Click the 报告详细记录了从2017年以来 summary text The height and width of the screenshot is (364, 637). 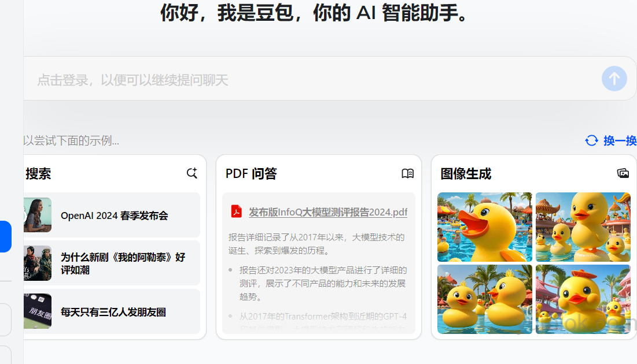coord(316,244)
